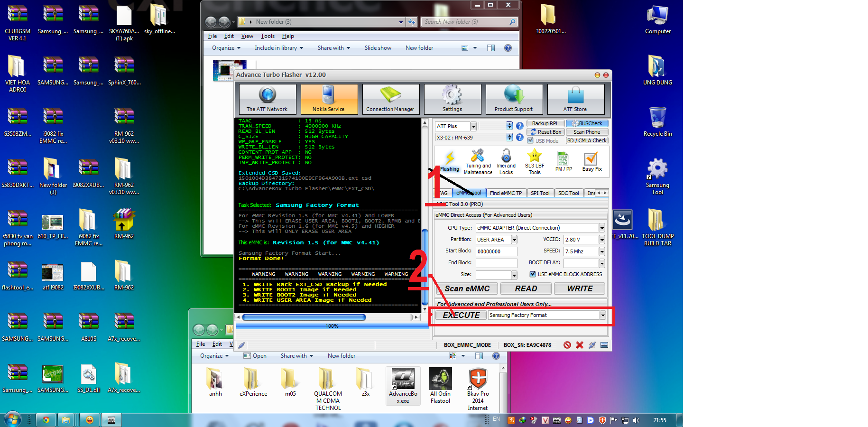Click the screenshot image icon in status bar

click(604, 345)
